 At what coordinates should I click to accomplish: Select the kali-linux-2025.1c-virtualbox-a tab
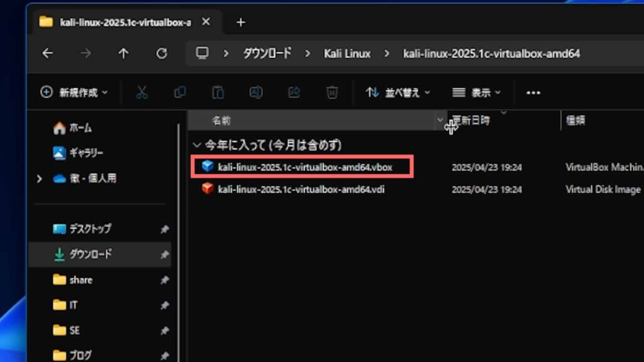pos(125,22)
